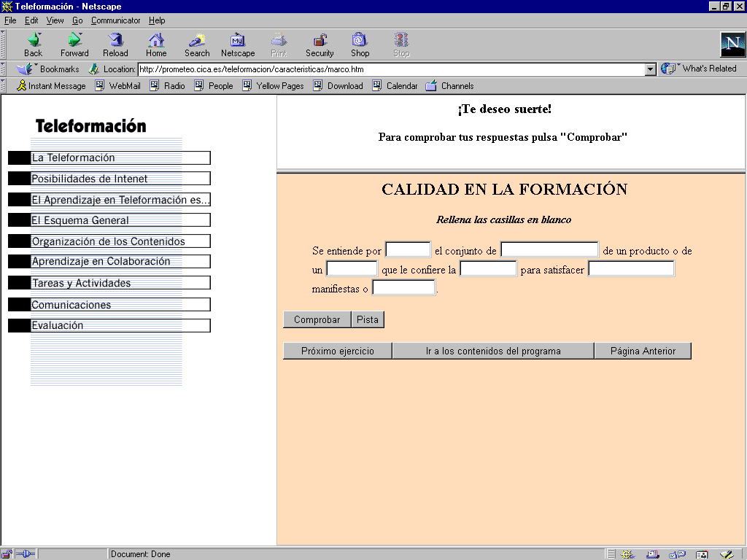Open the Bookmarks dropdown
This screenshot has height=560, width=747.
point(50,69)
